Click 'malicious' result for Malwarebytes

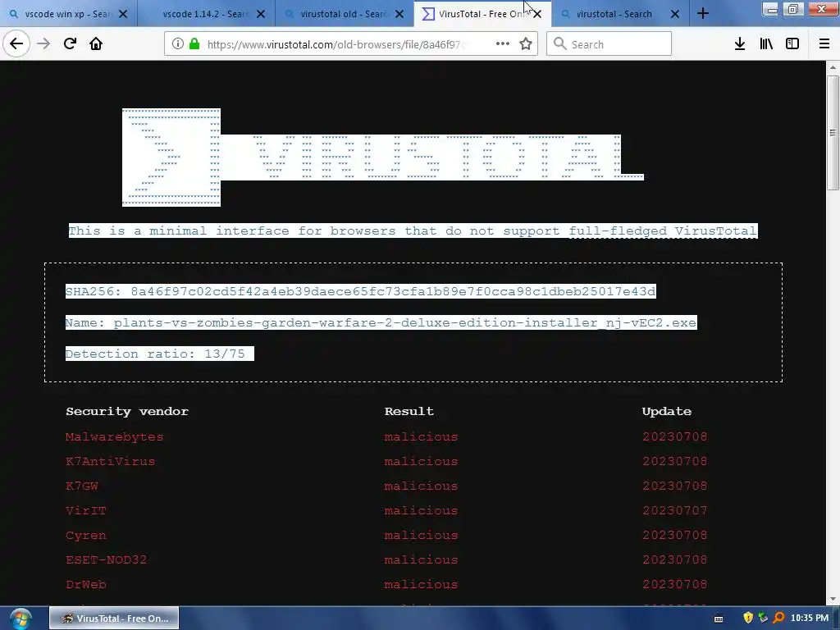[421, 436]
